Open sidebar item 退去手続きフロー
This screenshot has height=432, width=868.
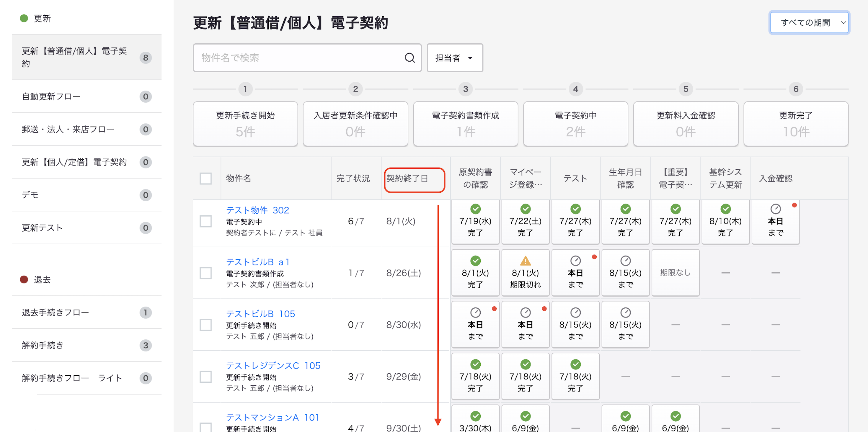pyautogui.click(x=87, y=312)
